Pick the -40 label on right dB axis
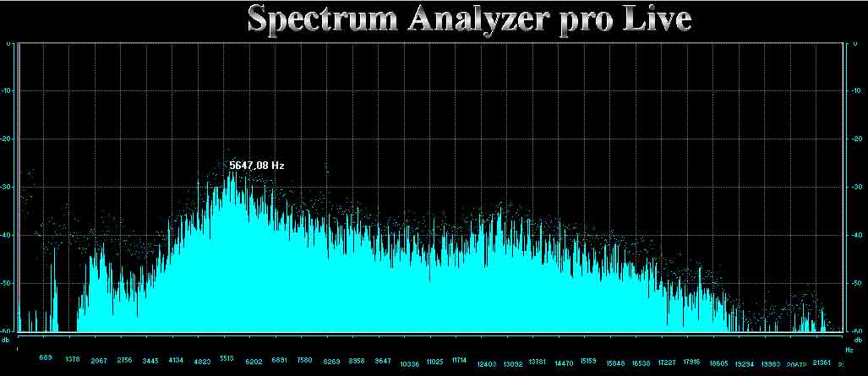Screen dimensions: 868x376 click(x=857, y=236)
